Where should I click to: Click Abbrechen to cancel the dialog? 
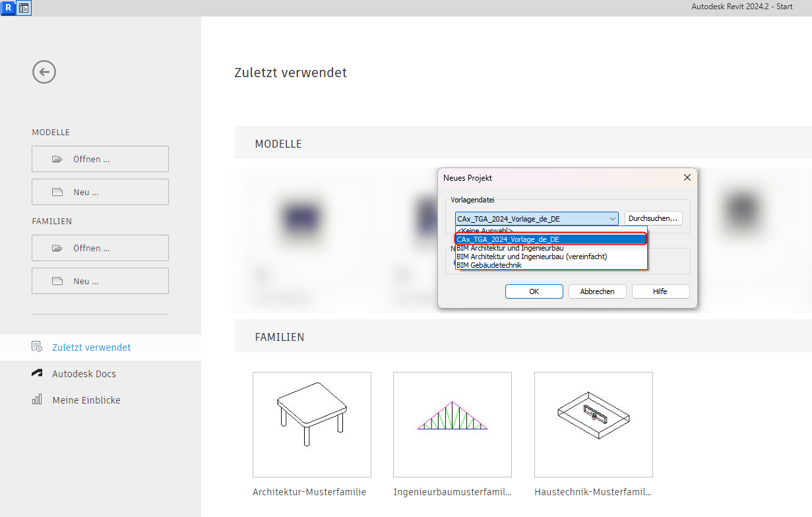(x=597, y=291)
